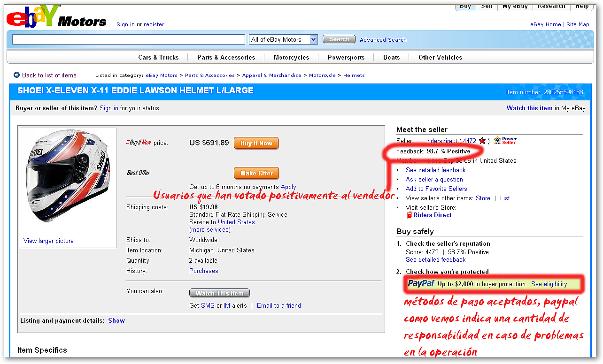
Task: Click the 'US $691.89' price text
Action: 209,143
